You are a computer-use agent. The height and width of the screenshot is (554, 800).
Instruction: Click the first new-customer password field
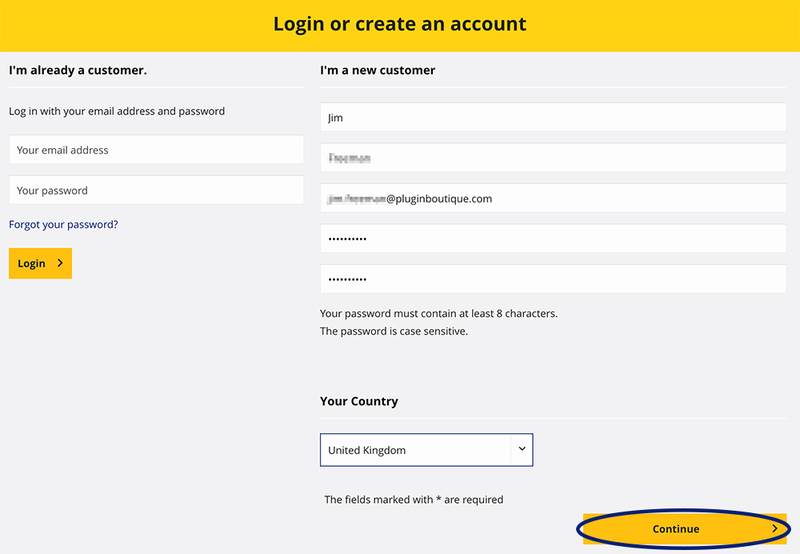pyautogui.click(x=553, y=239)
